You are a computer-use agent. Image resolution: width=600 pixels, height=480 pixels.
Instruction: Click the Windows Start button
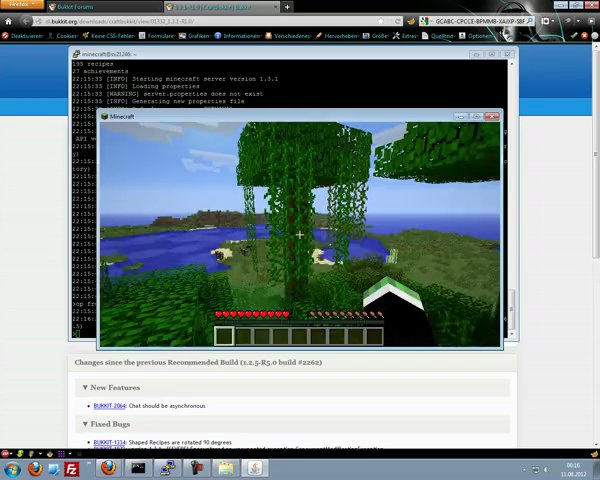[x=14, y=467]
